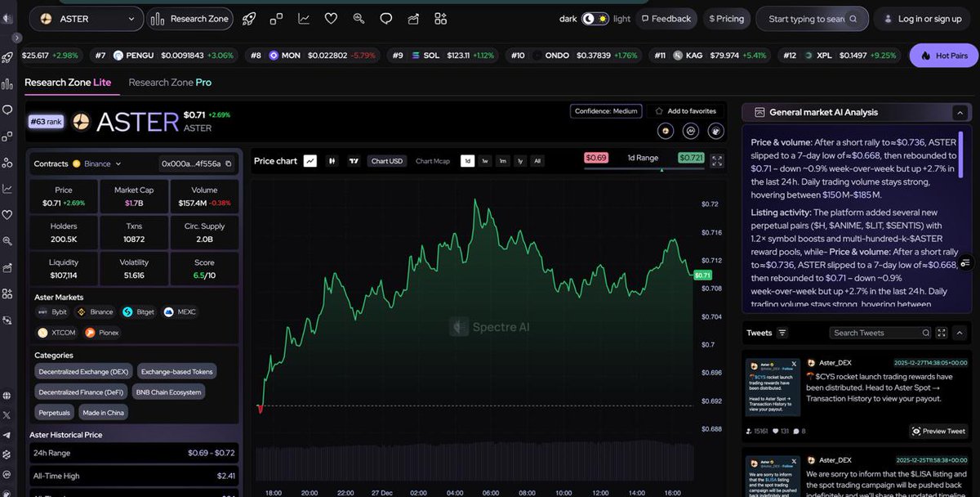Select the 1w timeframe
This screenshot has height=497, width=980.
(485, 161)
